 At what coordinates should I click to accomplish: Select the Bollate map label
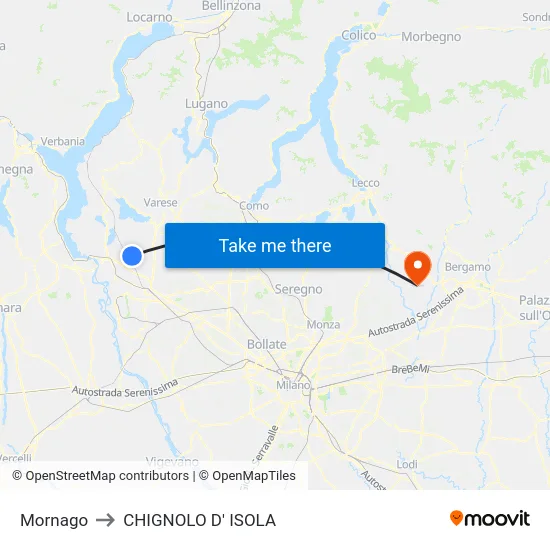click(267, 344)
